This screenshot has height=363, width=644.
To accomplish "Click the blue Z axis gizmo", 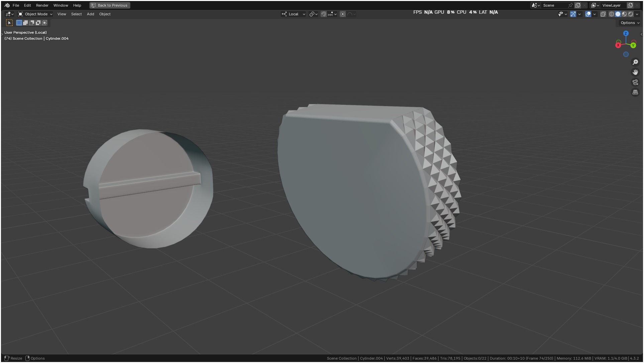I will click(x=626, y=33).
